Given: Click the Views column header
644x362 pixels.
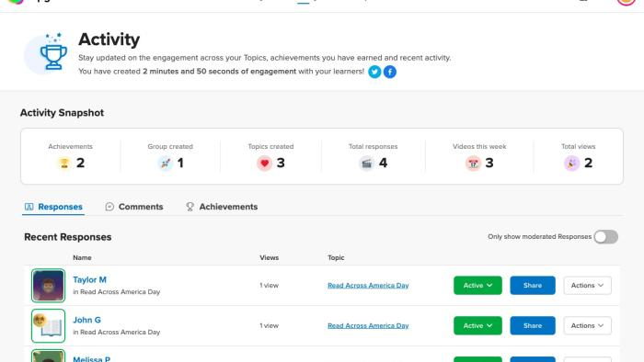Looking at the screenshot, I should coord(269,257).
